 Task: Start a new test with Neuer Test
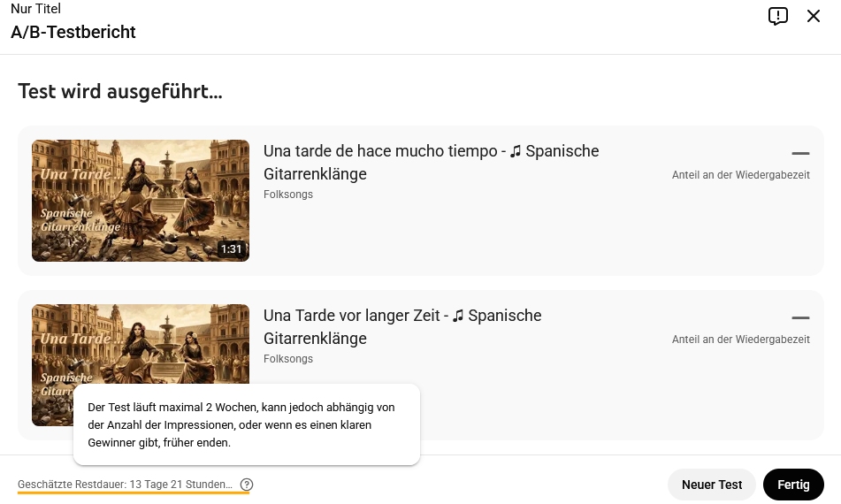(x=712, y=485)
